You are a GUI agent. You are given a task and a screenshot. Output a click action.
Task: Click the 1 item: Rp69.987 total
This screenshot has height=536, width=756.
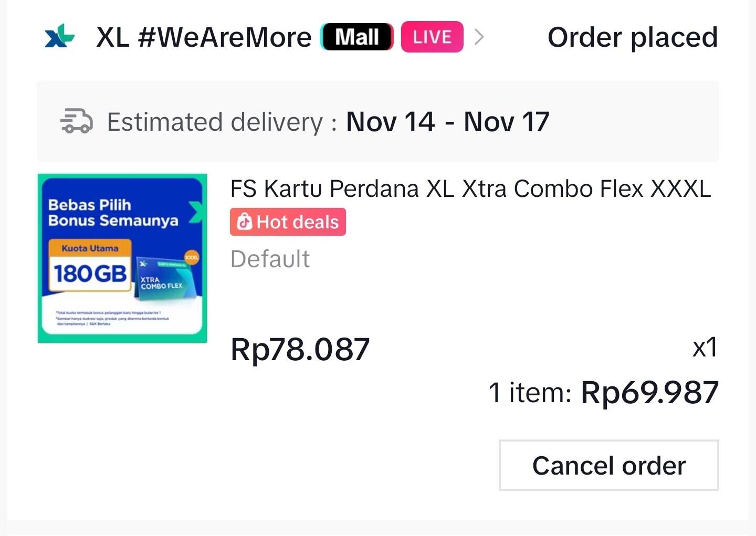[604, 392]
